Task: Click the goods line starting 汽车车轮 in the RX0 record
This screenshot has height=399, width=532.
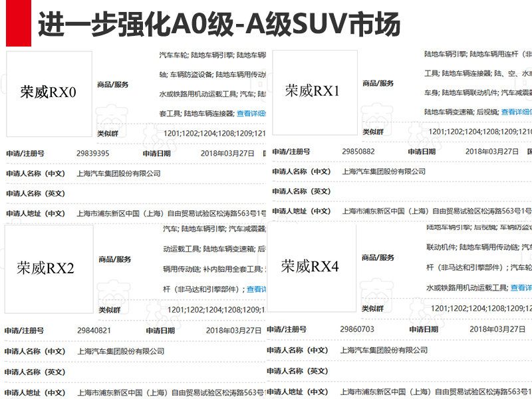Action: (213, 55)
